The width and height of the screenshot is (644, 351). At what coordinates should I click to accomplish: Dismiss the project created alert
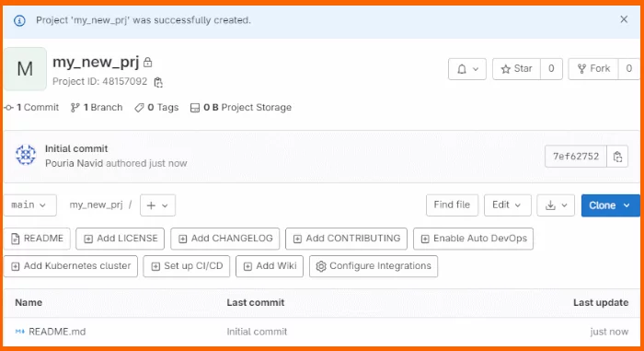(x=624, y=19)
